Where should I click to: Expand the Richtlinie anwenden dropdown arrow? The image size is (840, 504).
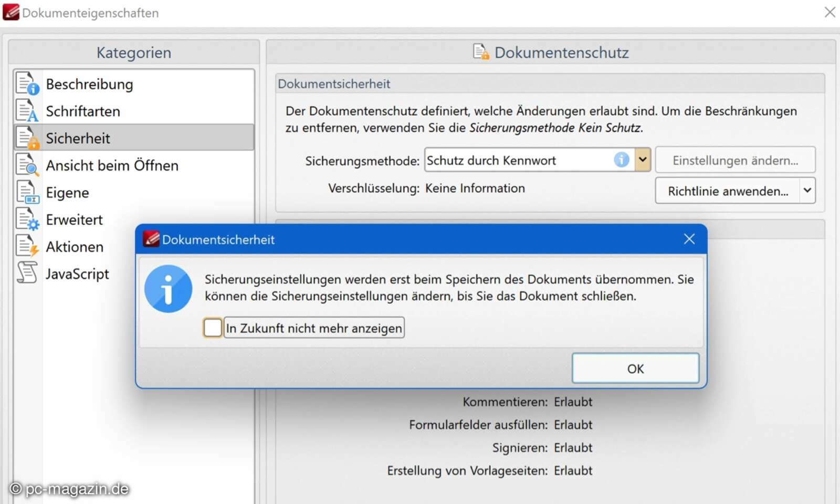tap(807, 191)
